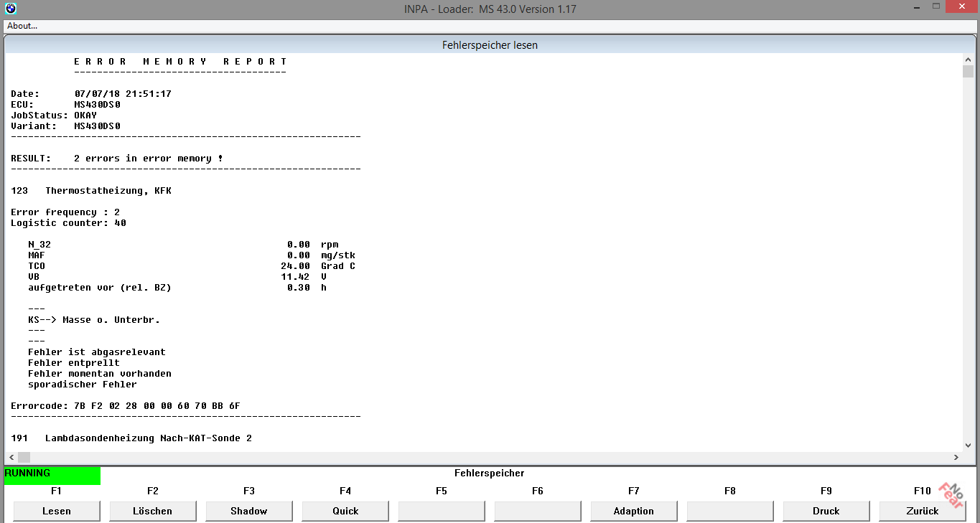
Task: Click the horizontal scrollbar left arrow
Action: (11, 457)
